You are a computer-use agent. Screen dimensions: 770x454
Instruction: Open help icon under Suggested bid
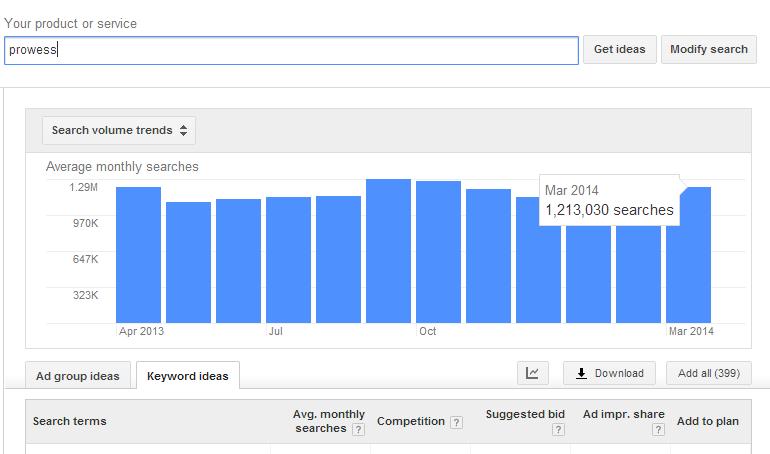click(558, 430)
